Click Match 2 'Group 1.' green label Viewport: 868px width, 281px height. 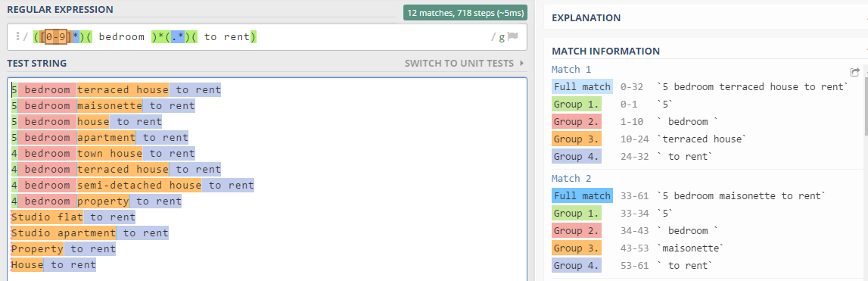[576, 214]
